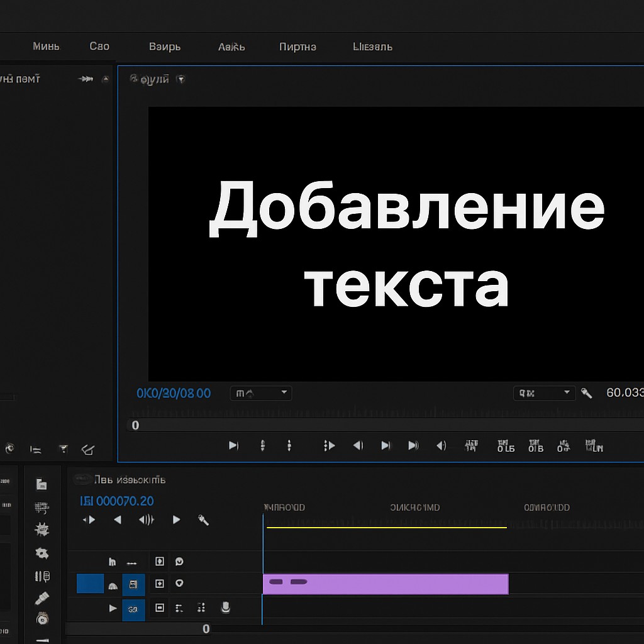Open the "Пиртнз" menu

pos(297,47)
